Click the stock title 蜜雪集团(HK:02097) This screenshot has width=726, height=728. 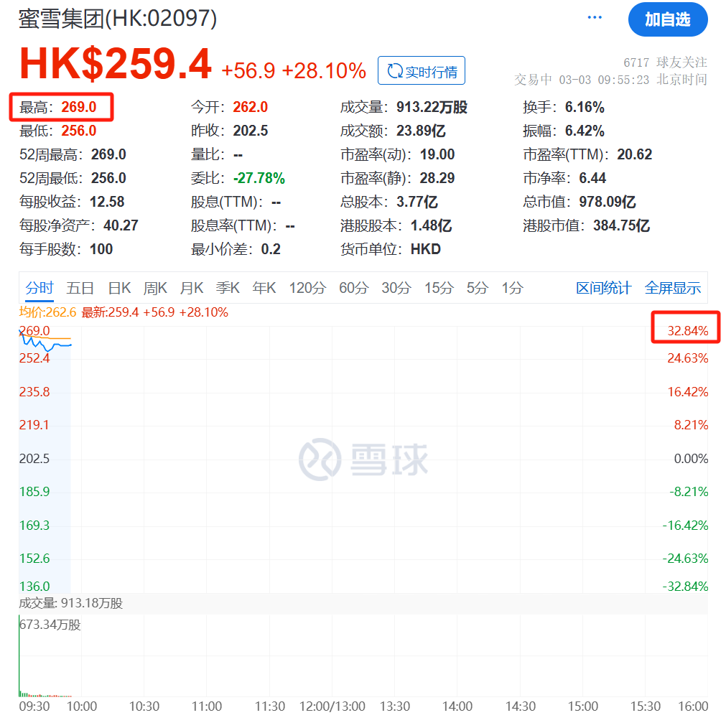pos(118,19)
